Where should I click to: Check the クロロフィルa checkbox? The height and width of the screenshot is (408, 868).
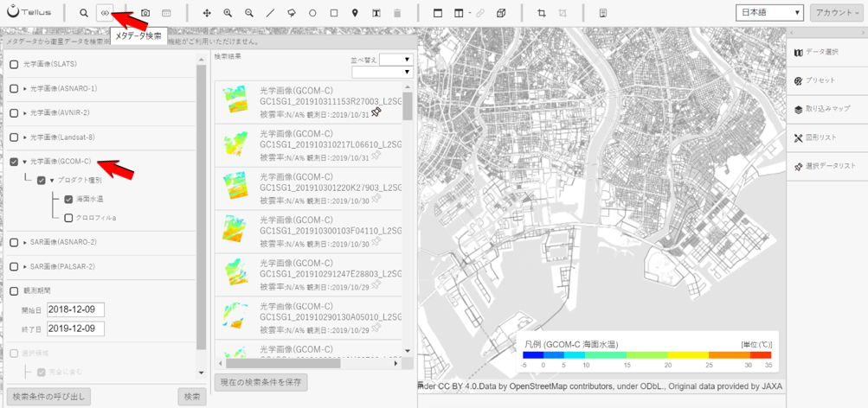click(68, 218)
